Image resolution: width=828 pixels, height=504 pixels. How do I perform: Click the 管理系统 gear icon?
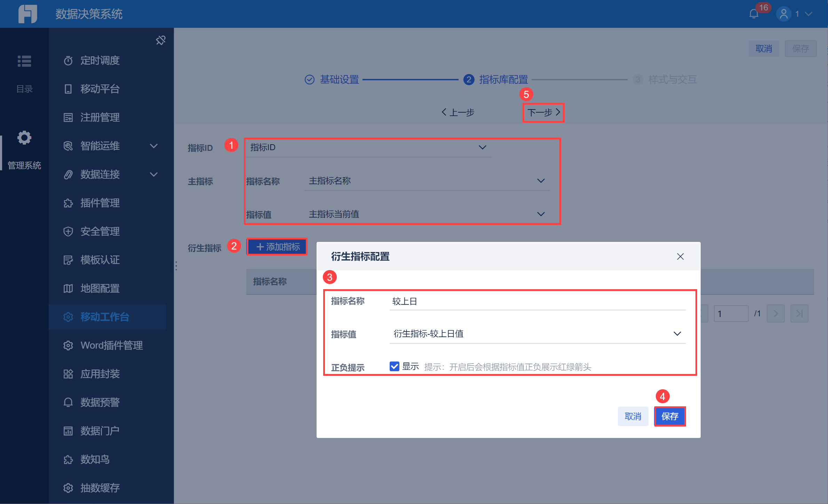pos(24,138)
